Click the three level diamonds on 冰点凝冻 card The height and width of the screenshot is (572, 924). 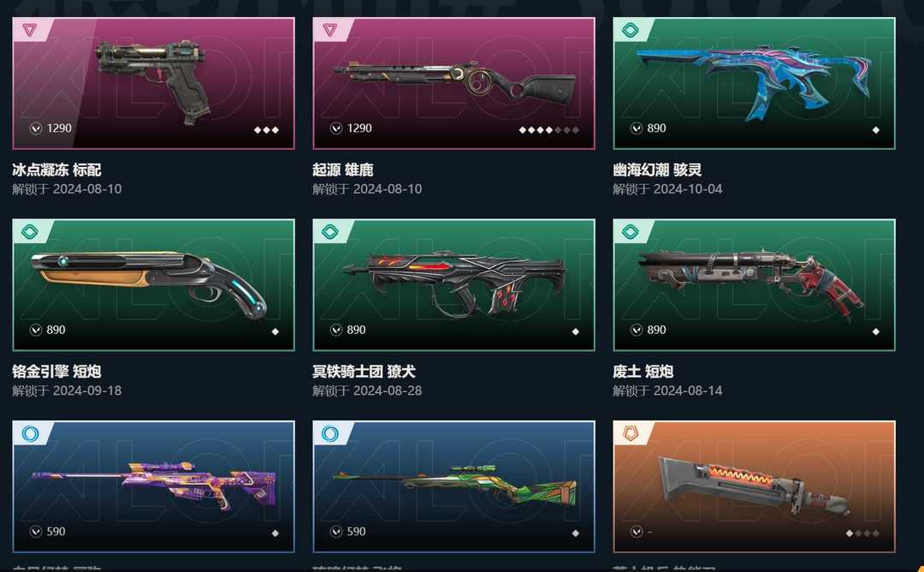tap(266, 130)
